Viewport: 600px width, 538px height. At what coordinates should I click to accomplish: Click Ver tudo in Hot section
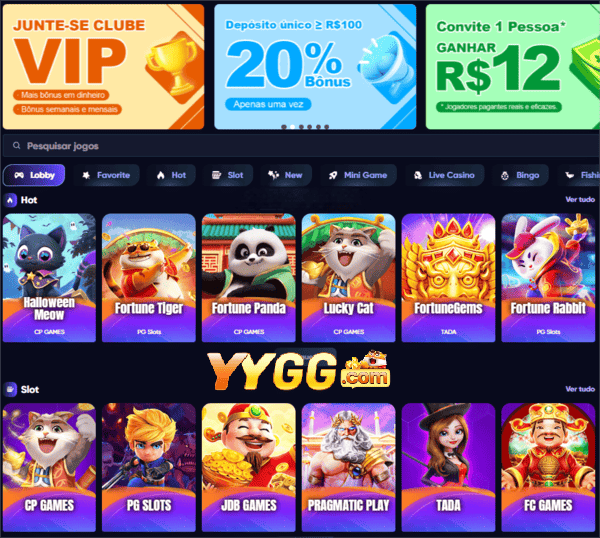[x=580, y=199]
